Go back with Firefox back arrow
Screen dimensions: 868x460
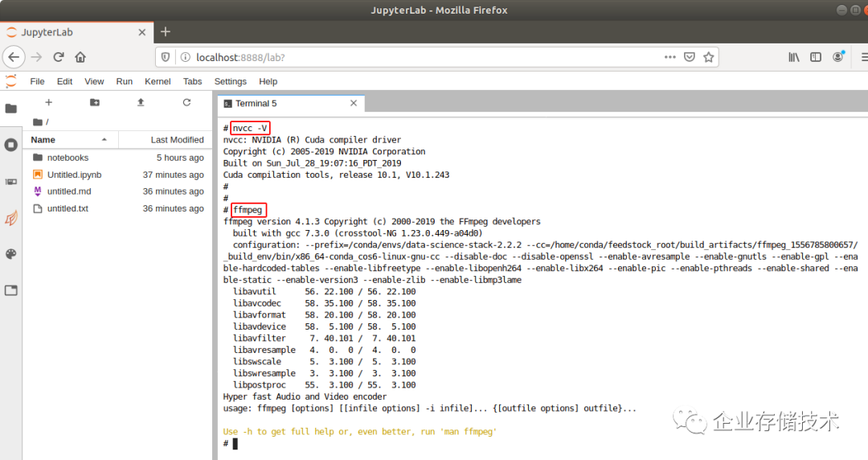click(x=14, y=57)
